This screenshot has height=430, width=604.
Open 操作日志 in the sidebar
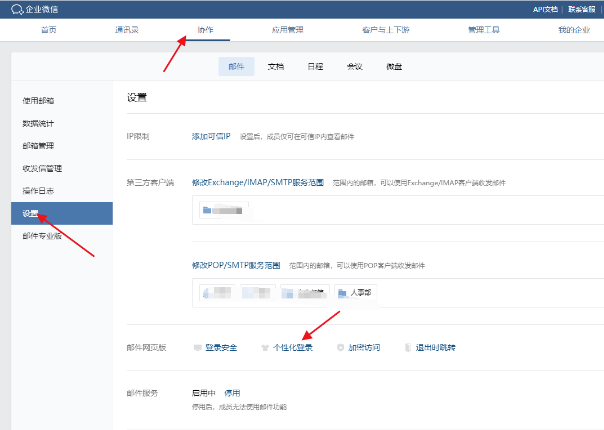(x=37, y=191)
